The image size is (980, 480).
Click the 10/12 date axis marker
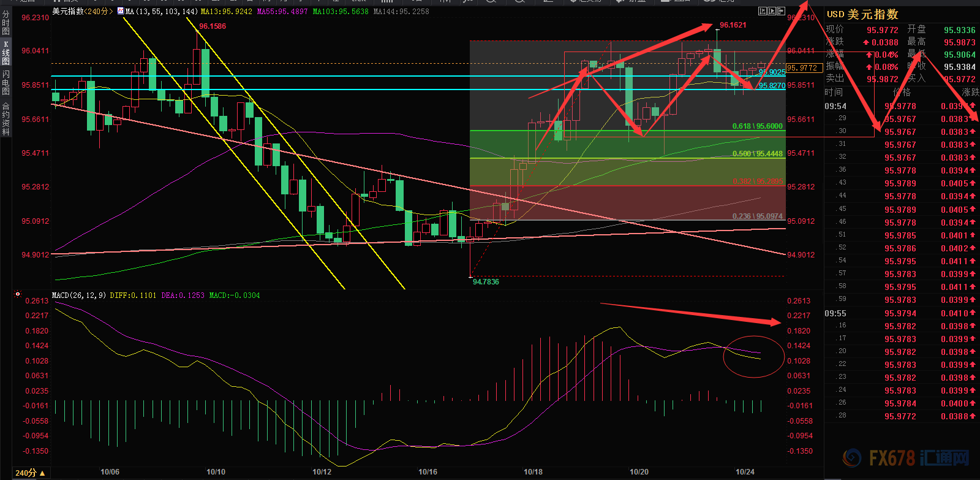[x=322, y=472]
